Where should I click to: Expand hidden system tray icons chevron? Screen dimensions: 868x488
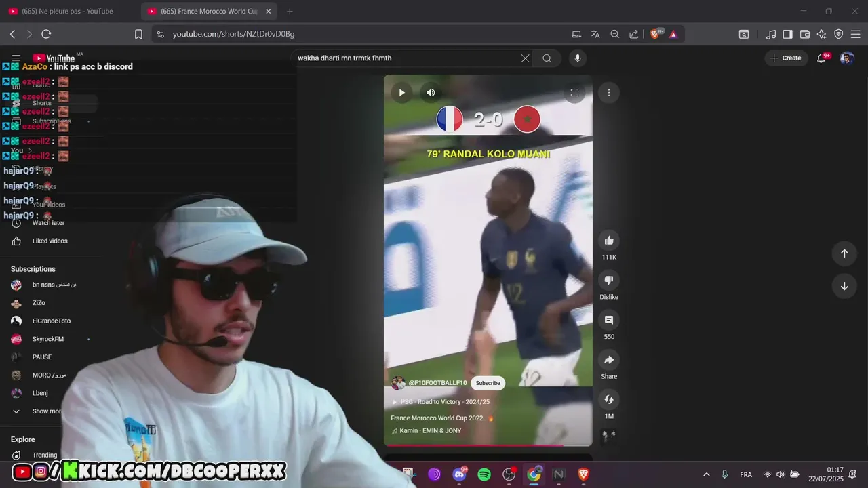coord(707,474)
